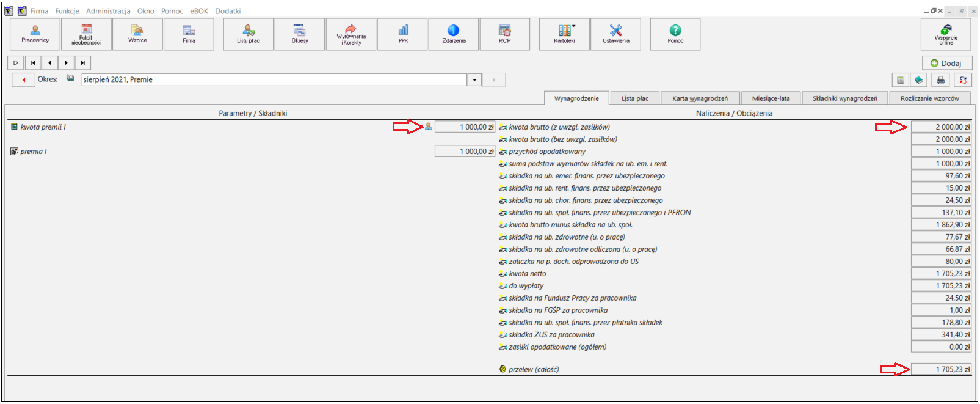The image size is (980, 404).
Task: Open Listy płac from the toolbar
Action: click(249, 34)
